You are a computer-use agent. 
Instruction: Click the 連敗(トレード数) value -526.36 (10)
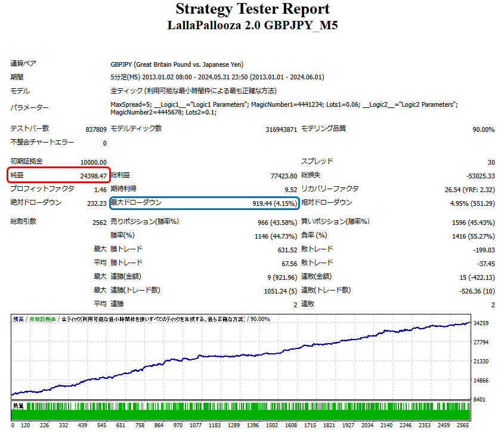[x=477, y=291]
